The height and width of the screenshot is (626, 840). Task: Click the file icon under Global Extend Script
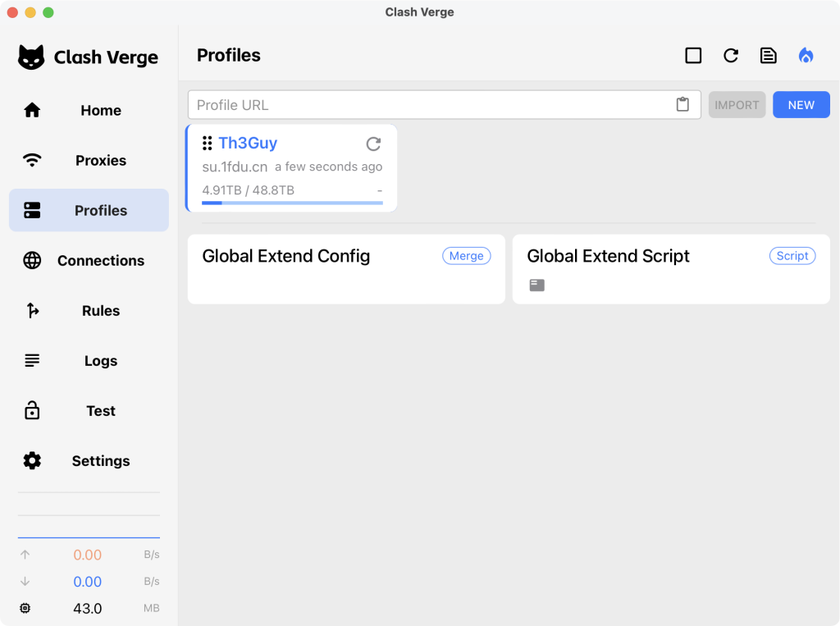(536, 286)
